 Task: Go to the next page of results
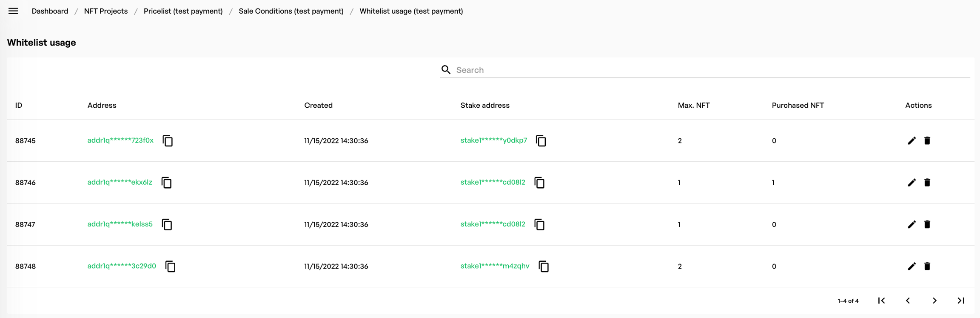(934, 301)
